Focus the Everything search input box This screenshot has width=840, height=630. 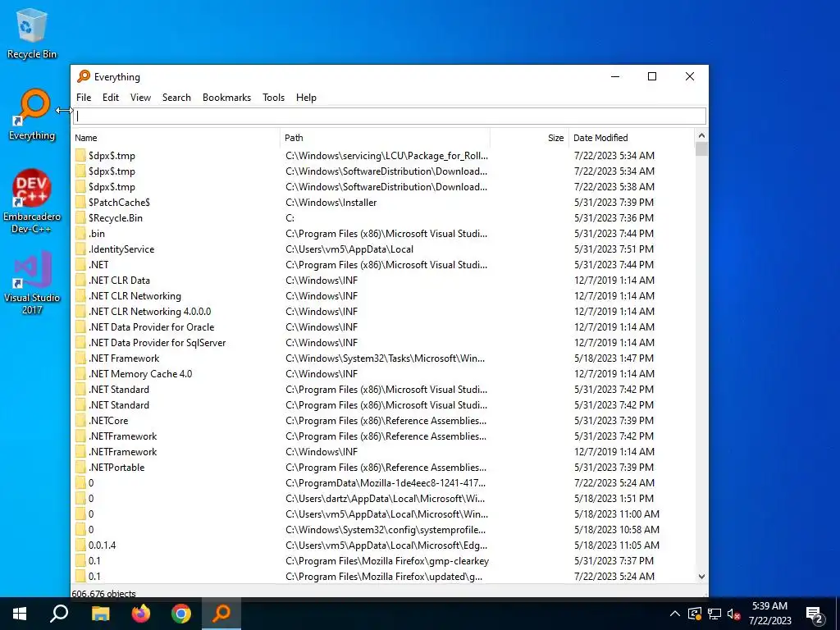tap(390, 116)
